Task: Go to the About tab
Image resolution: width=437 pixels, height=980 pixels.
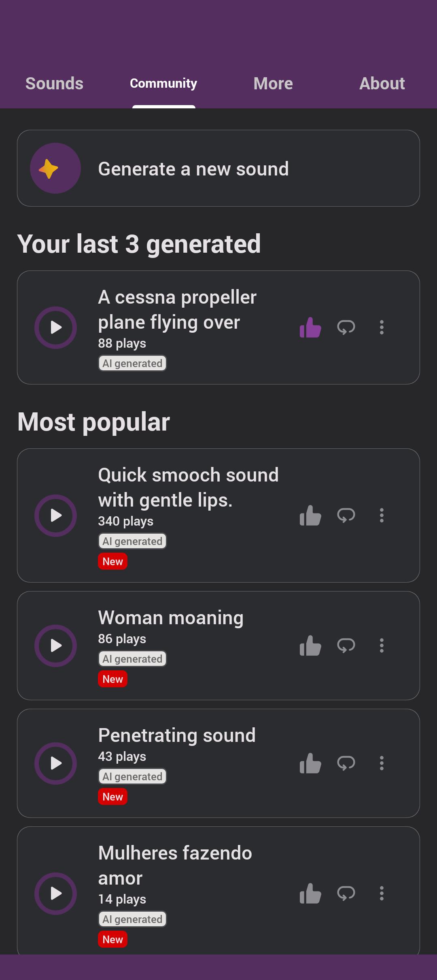Action: tap(382, 83)
